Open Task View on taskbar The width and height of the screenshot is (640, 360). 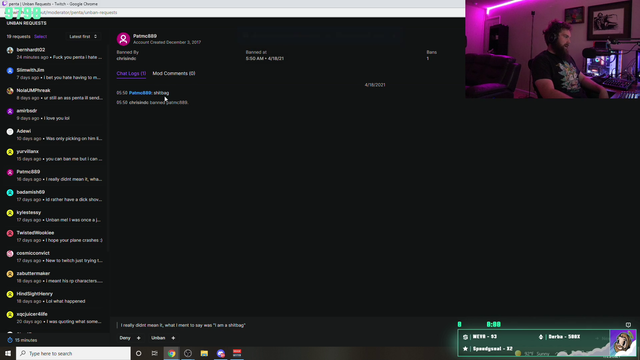tap(155, 353)
